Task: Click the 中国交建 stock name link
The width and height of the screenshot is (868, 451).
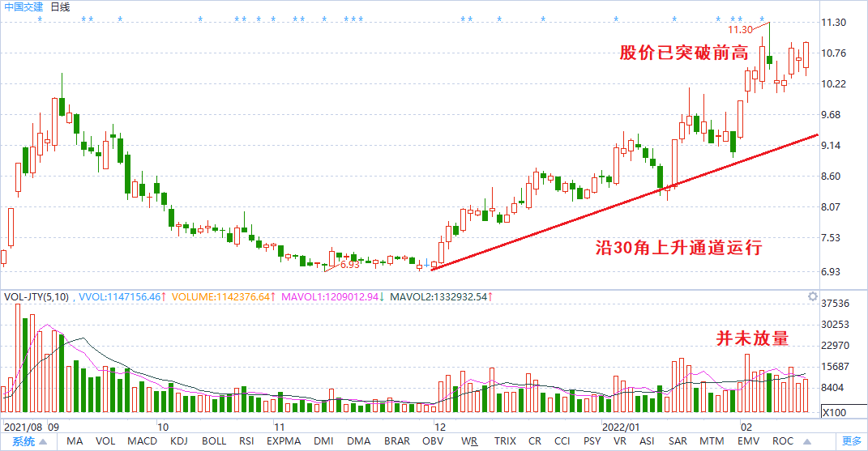Action: click(24, 7)
